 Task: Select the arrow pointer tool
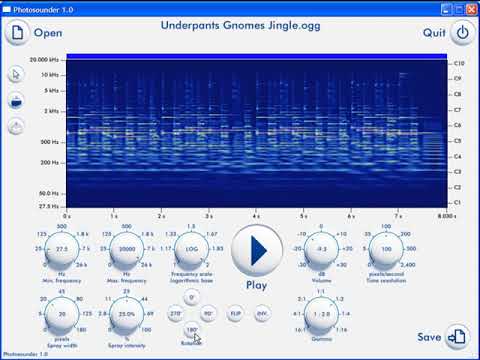coord(16,74)
